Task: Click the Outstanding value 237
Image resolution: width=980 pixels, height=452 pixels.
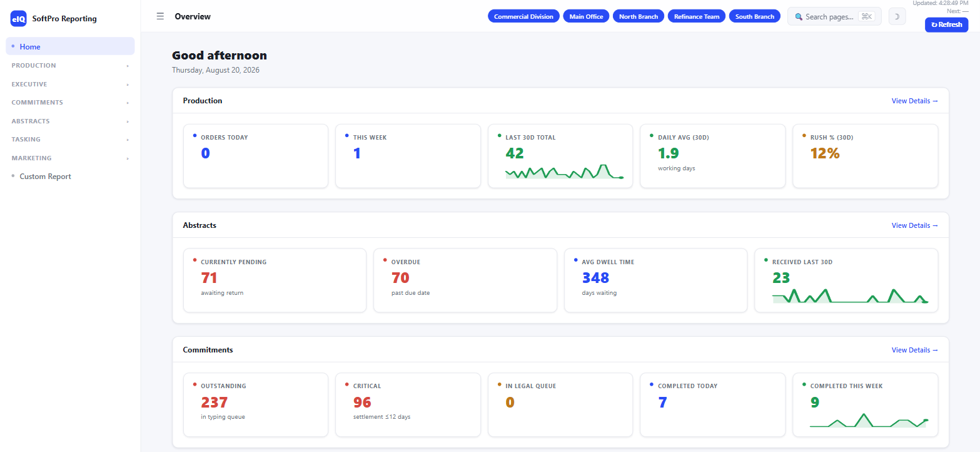Action: point(215,402)
